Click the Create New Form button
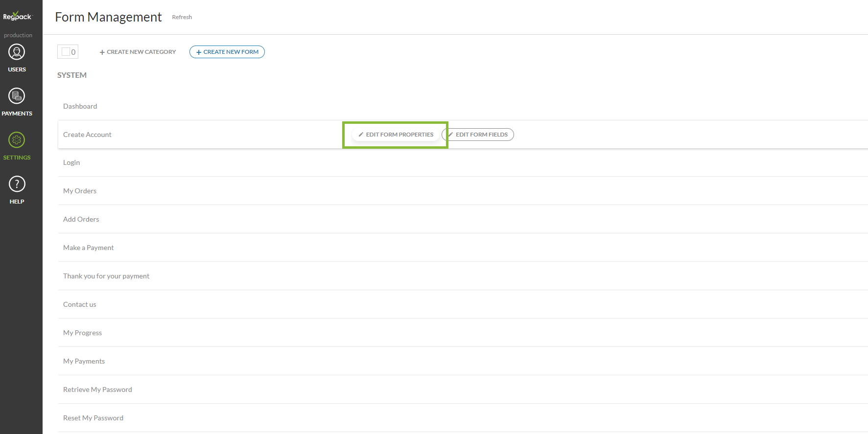868x434 pixels. [227, 52]
